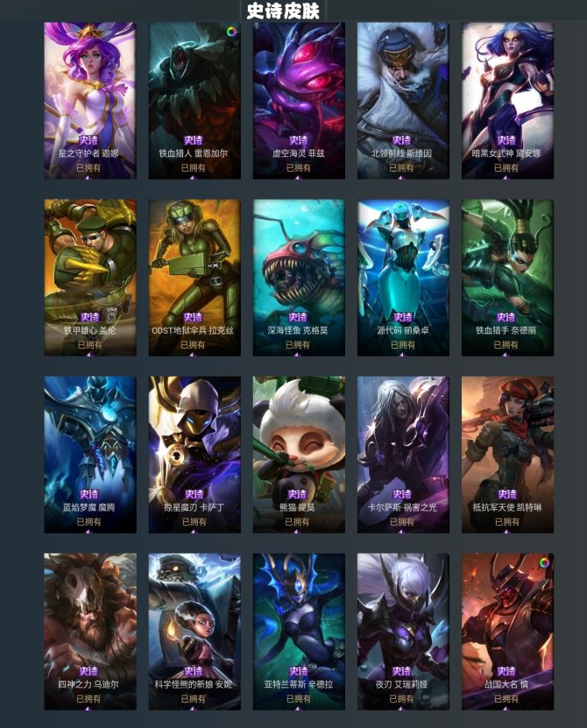Select the 虚空海灵 菲兹 skin card
This screenshot has width=587, height=728.
[299, 100]
